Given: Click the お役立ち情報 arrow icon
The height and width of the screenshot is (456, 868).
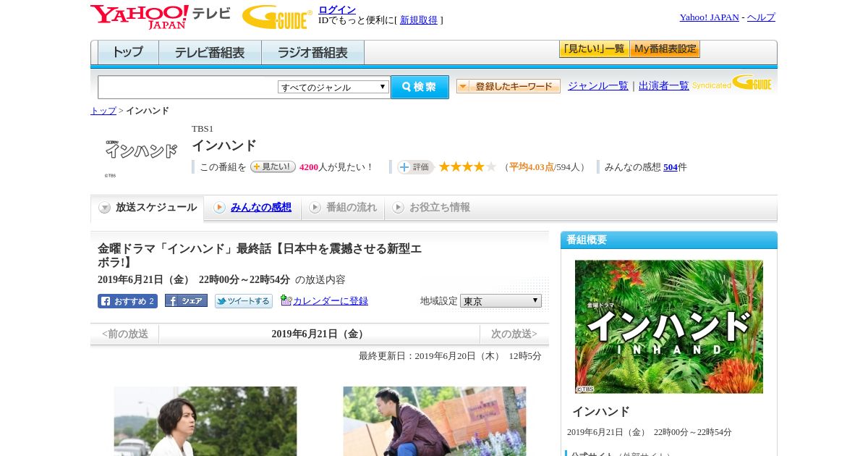Looking at the screenshot, I should click(398, 208).
